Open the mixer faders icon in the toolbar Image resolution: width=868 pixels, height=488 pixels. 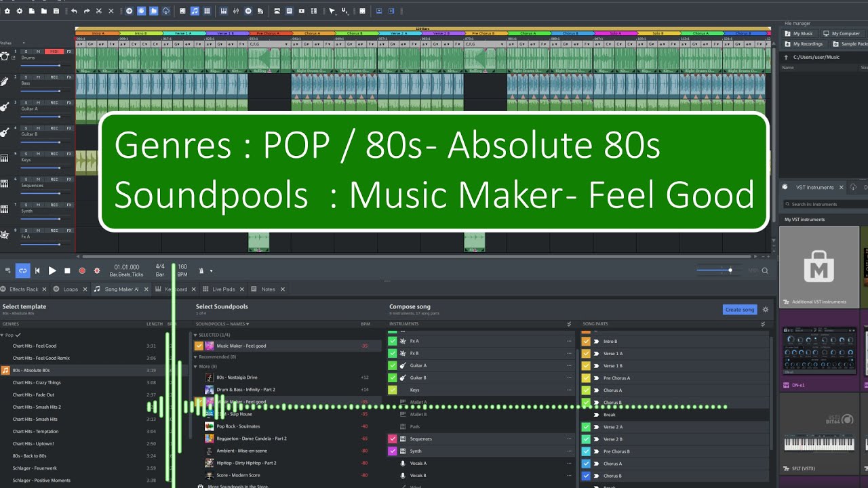235,11
